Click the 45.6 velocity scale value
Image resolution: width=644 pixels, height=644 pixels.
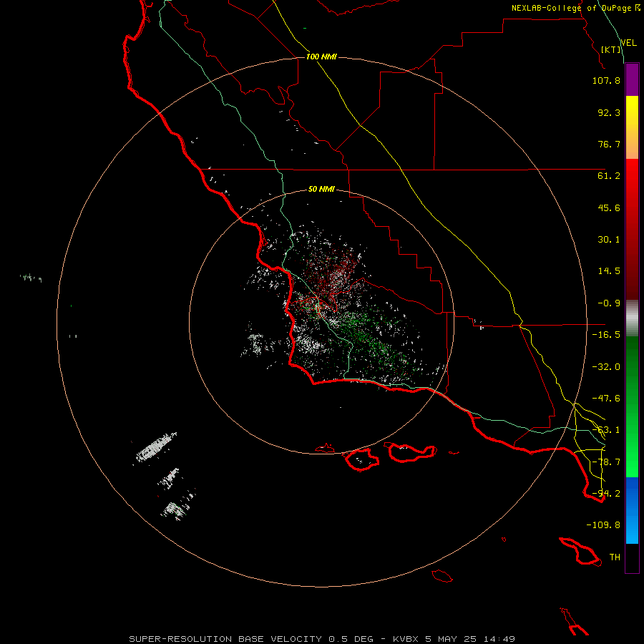pos(609,208)
